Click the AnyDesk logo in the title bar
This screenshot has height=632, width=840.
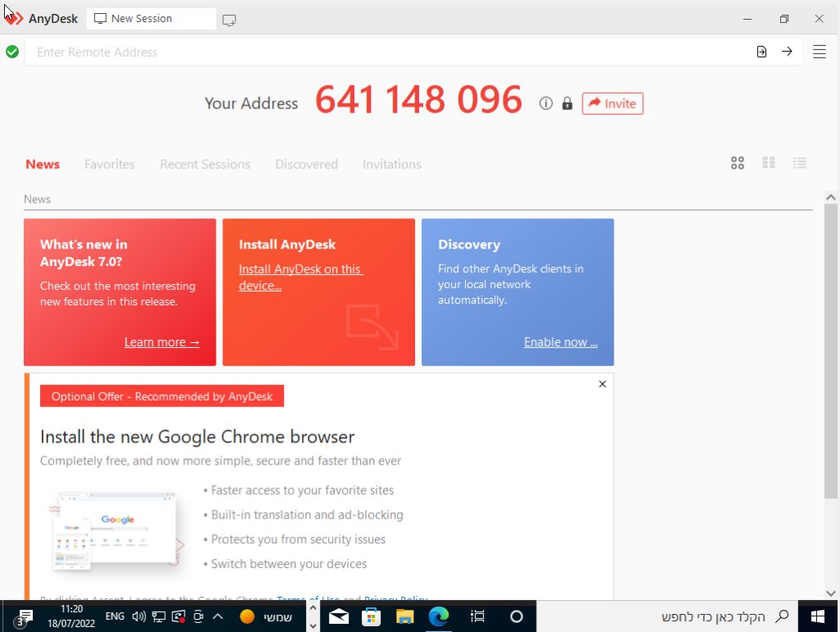click(x=14, y=18)
